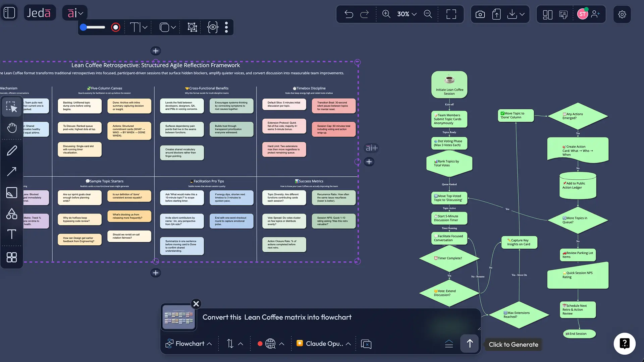The width and height of the screenshot is (644, 362).
Task: Select the Hand pan tool
Action: [x=12, y=128]
